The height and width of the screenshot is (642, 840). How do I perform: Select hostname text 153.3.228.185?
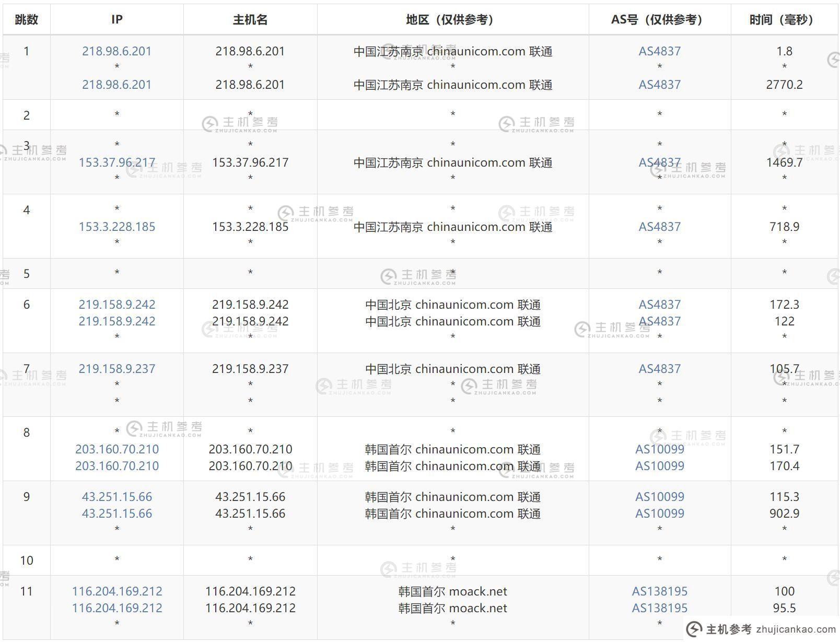point(250,227)
